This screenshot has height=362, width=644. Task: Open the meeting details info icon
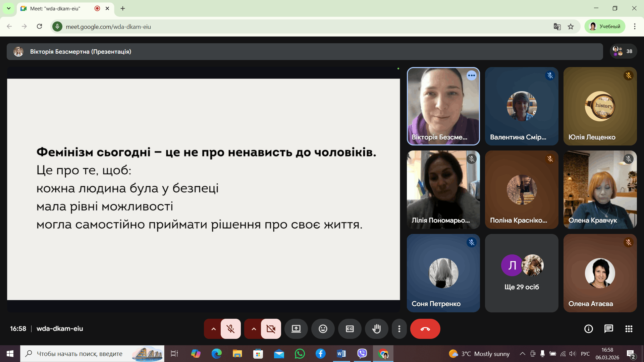click(588, 329)
